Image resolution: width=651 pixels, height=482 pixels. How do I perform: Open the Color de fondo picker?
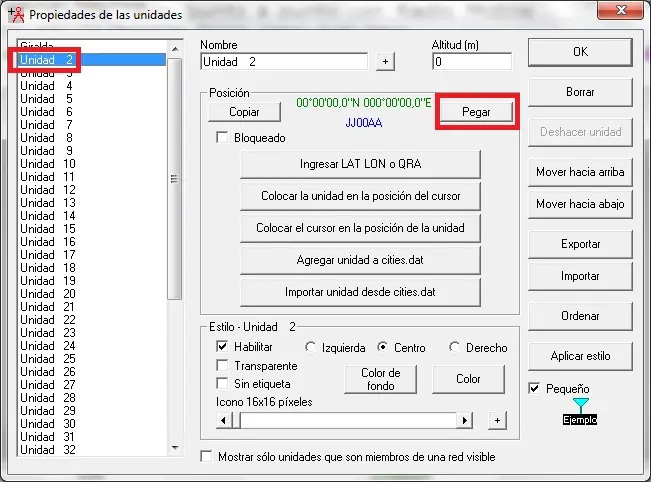[x=380, y=379]
